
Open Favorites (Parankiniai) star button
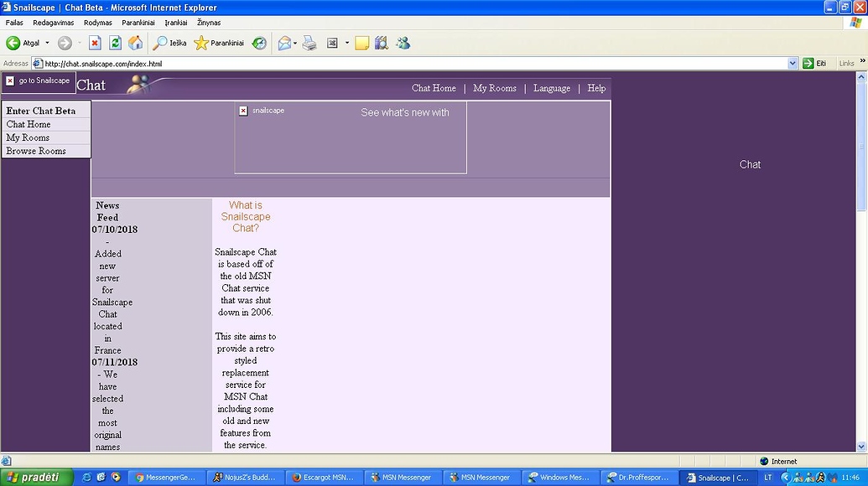click(x=219, y=43)
